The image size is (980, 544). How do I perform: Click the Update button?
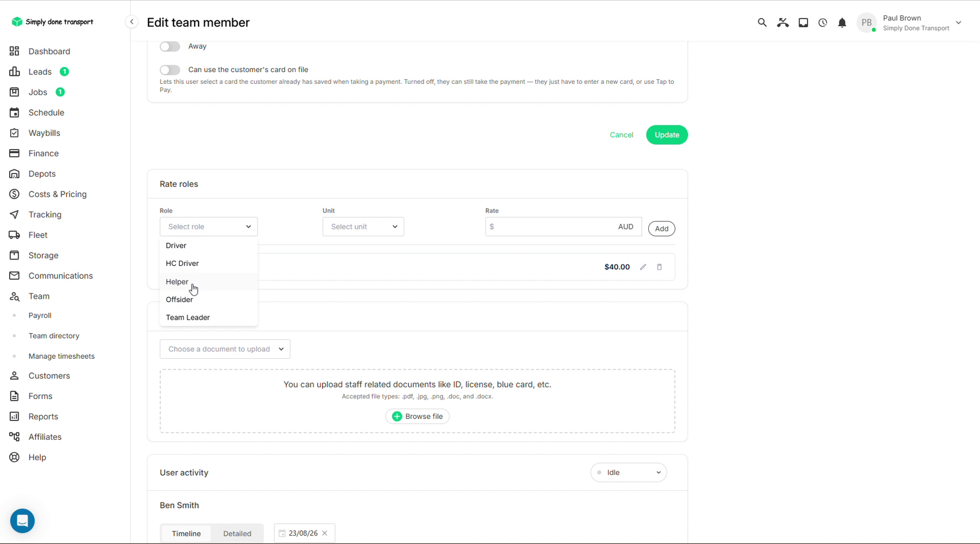tap(667, 135)
